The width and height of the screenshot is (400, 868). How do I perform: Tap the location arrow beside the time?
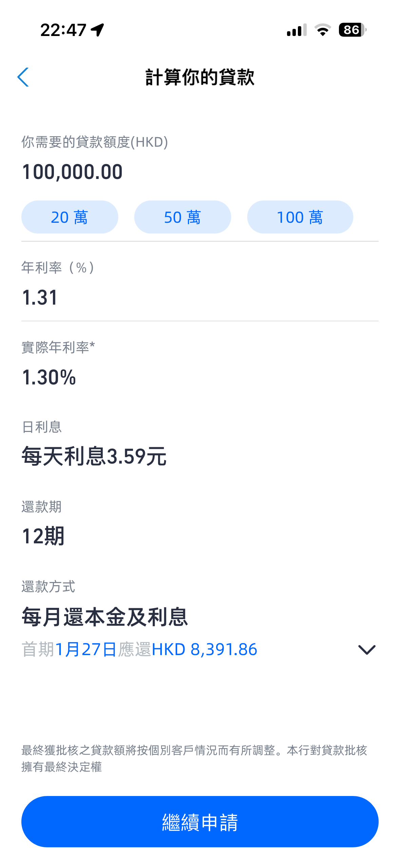[98, 30]
